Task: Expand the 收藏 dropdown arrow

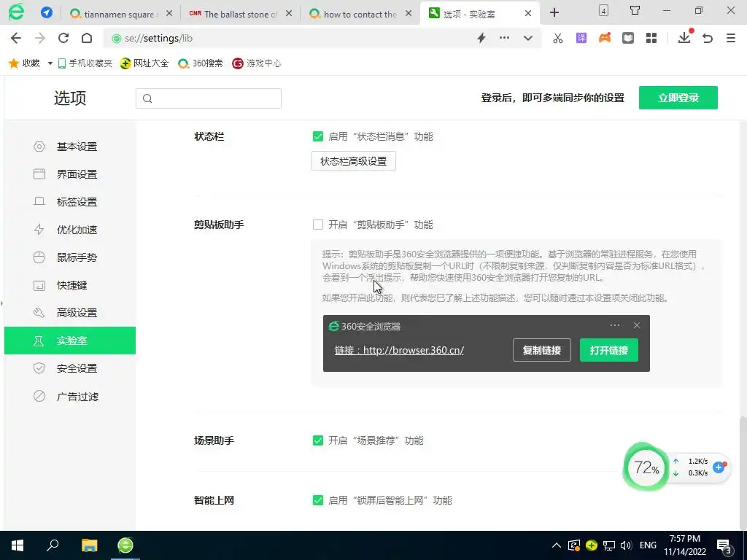Action: tap(50, 63)
